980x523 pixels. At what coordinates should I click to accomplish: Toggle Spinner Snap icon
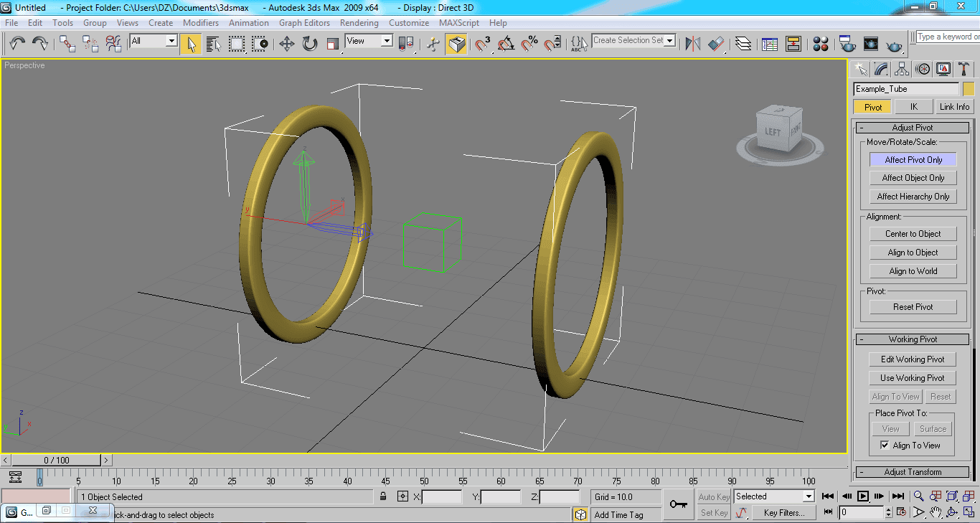click(552, 44)
